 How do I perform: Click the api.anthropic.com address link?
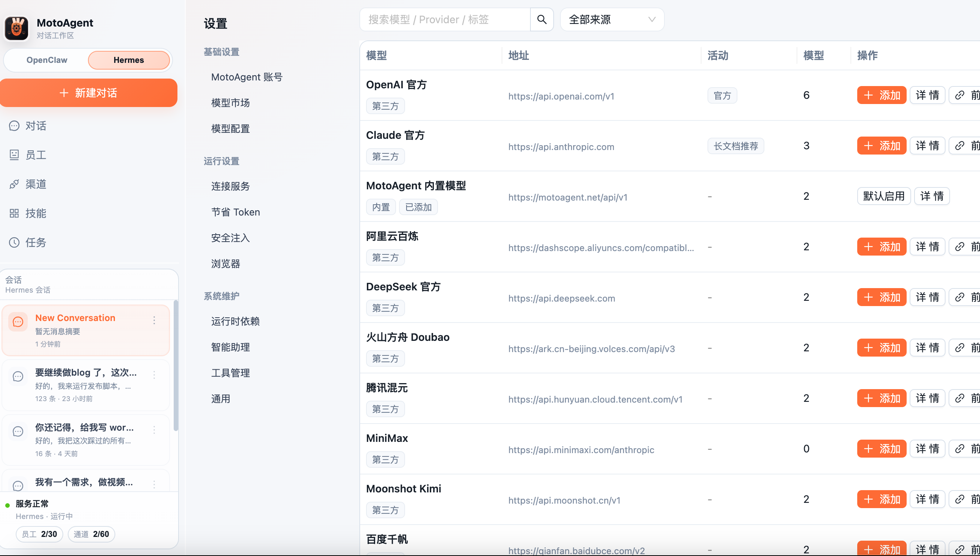click(x=561, y=147)
